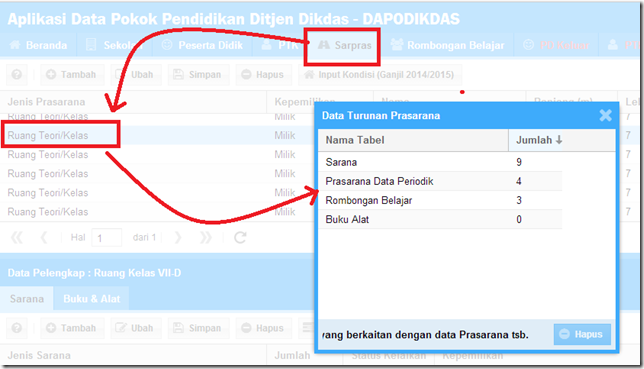This screenshot has height=369, width=644.
Task: Click Tambah in the Sarana toolbar
Action: click(71, 328)
